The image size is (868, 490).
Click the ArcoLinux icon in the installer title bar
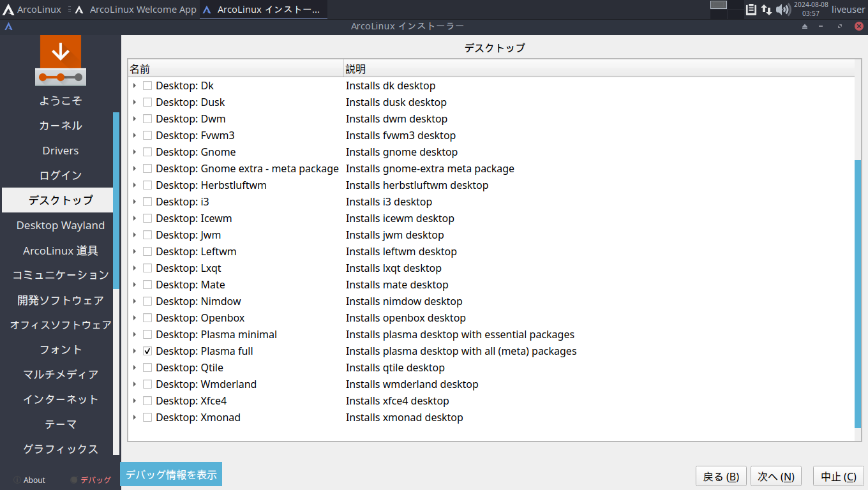pos(8,26)
